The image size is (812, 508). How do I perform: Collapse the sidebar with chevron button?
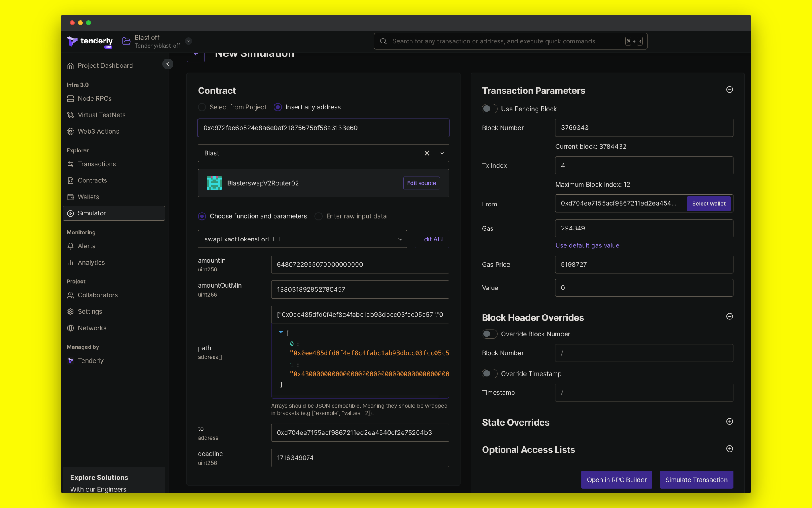point(168,64)
